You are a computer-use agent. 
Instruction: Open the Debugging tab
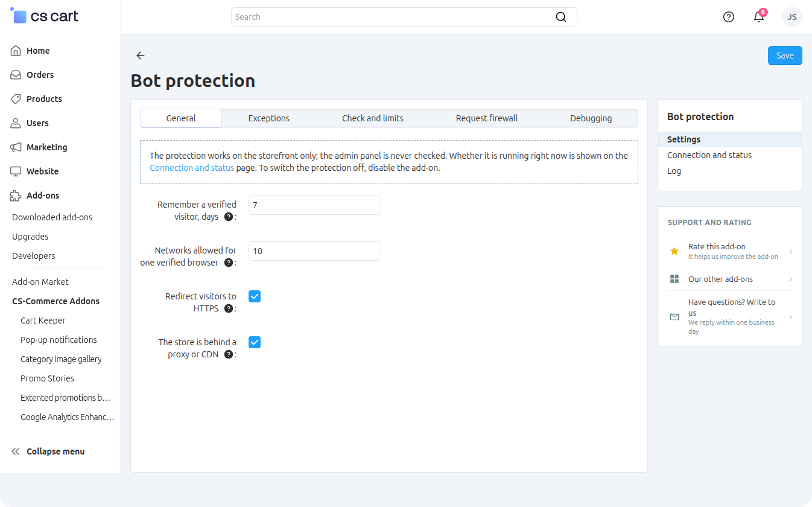591,118
